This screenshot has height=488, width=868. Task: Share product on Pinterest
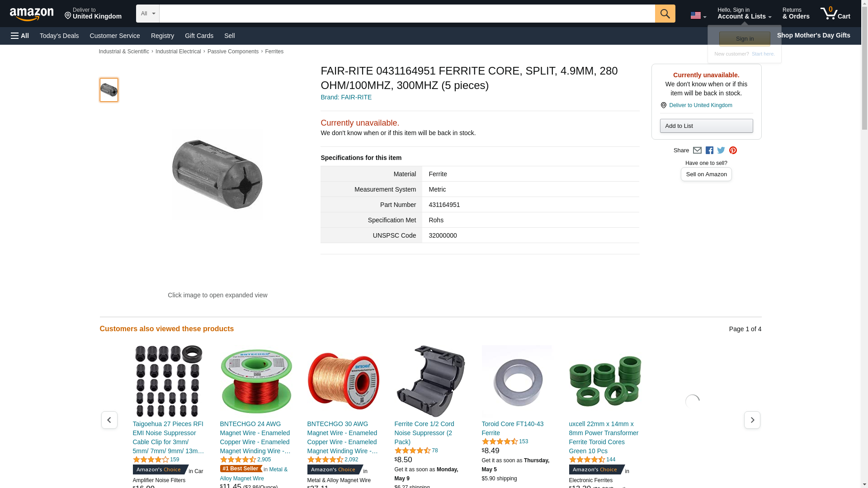point(733,150)
